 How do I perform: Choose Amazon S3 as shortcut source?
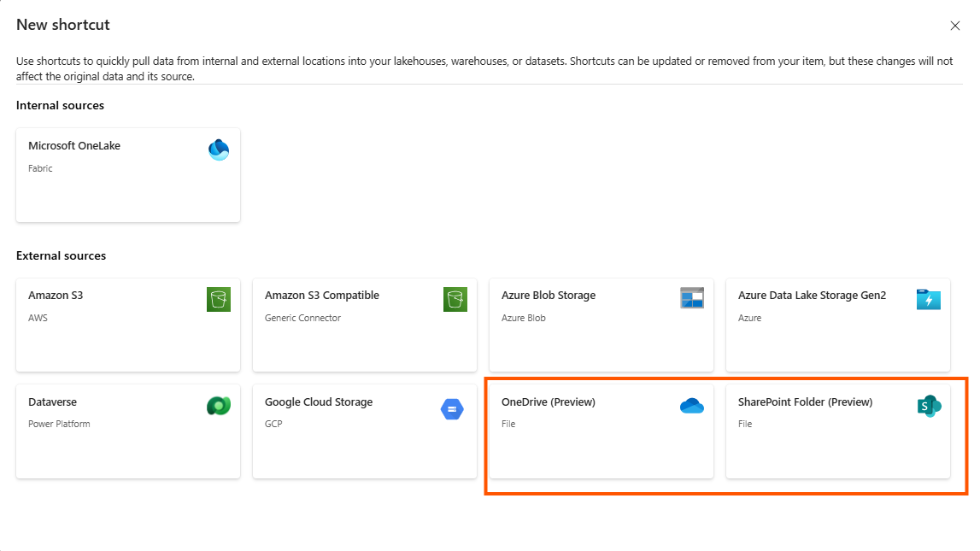[127, 325]
